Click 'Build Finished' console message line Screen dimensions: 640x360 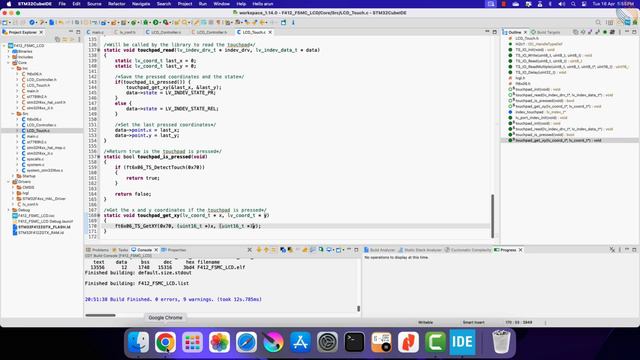click(173, 299)
